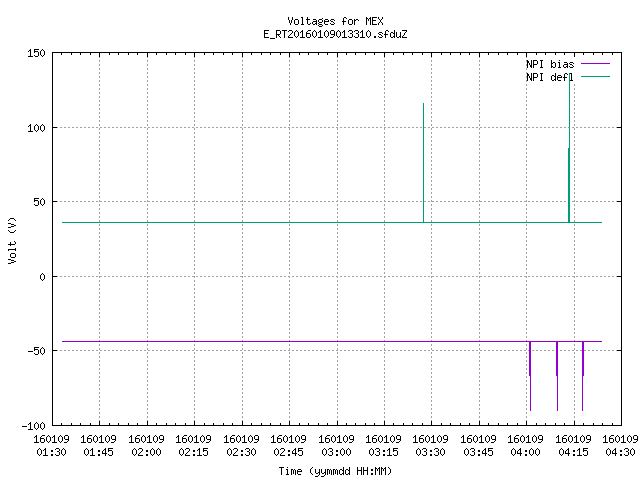The image size is (640, 480).
Task: Click the x-axis tick label '160109 02:30'
Action: (x=241, y=446)
